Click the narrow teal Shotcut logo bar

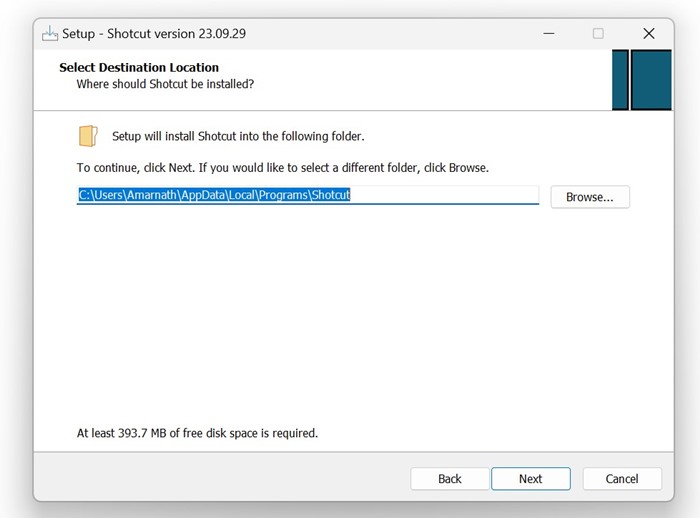point(620,80)
